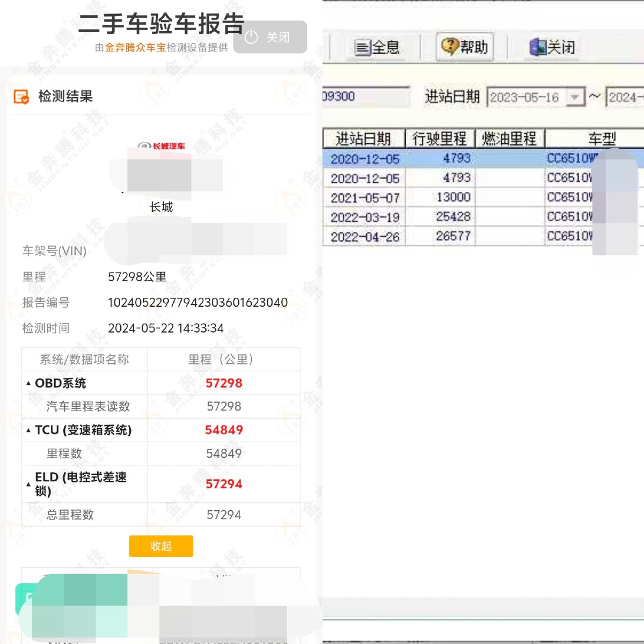Click the 总里程数 row label

tap(70, 515)
